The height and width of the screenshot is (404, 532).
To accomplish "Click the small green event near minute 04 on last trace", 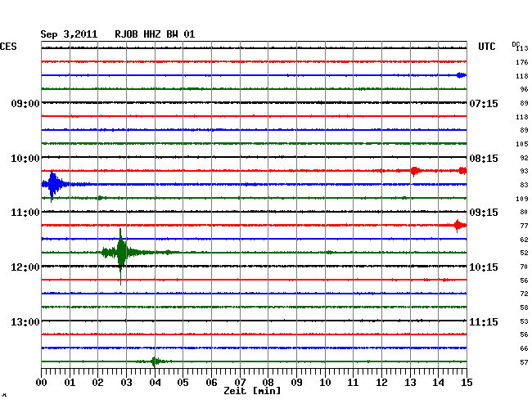I will point(155,361).
